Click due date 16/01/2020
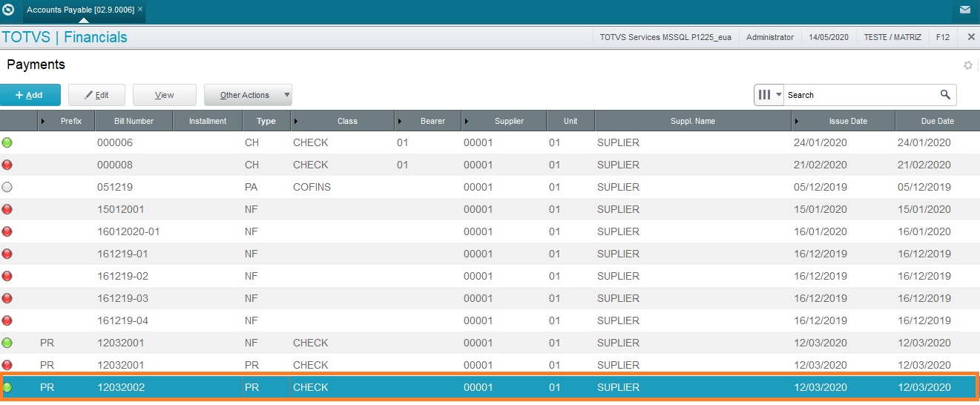The height and width of the screenshot is (405, 980). 924,231
